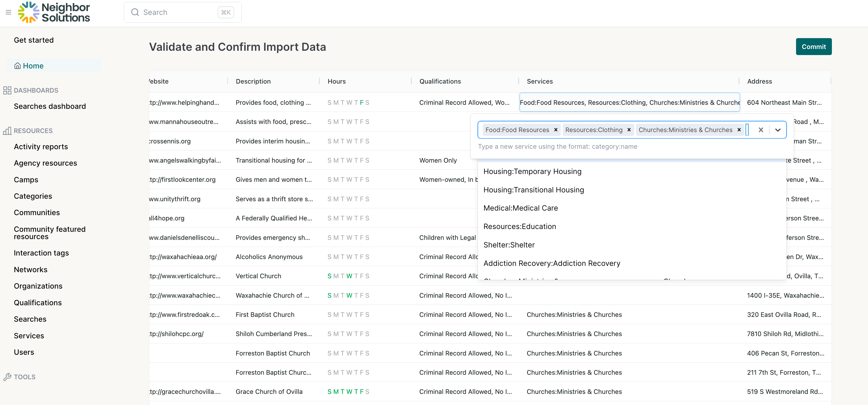Viewport: 868px width, 405px height.
Task: Click the Resources bar-chart icon
Action: [7, 131]
